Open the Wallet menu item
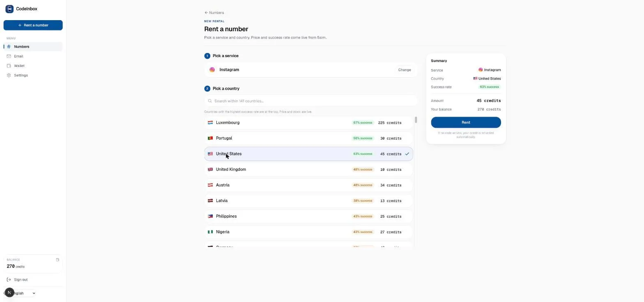This screenshot has height=302, width=644. pos(33,66)
